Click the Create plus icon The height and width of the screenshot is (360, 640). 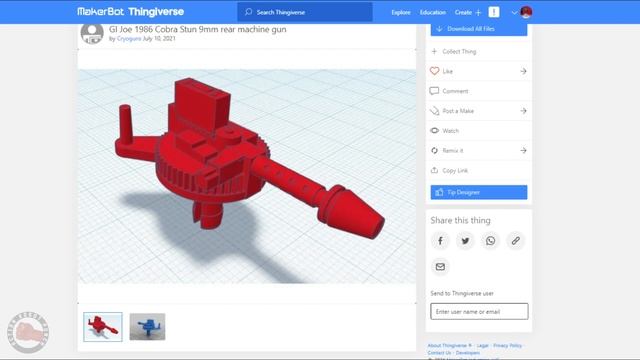[x=478, y=13]
